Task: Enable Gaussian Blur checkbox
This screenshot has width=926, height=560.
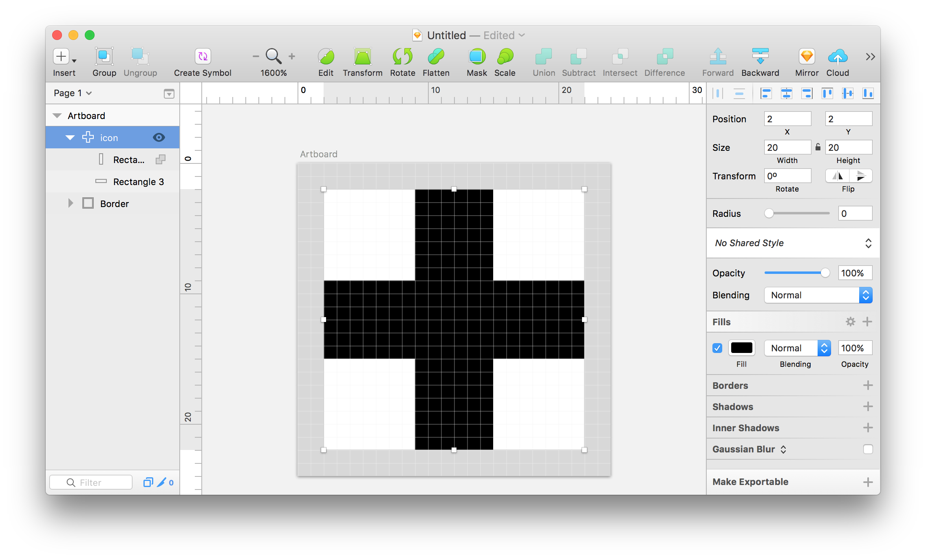Action: pyautogui.click(x=868, y=449)
